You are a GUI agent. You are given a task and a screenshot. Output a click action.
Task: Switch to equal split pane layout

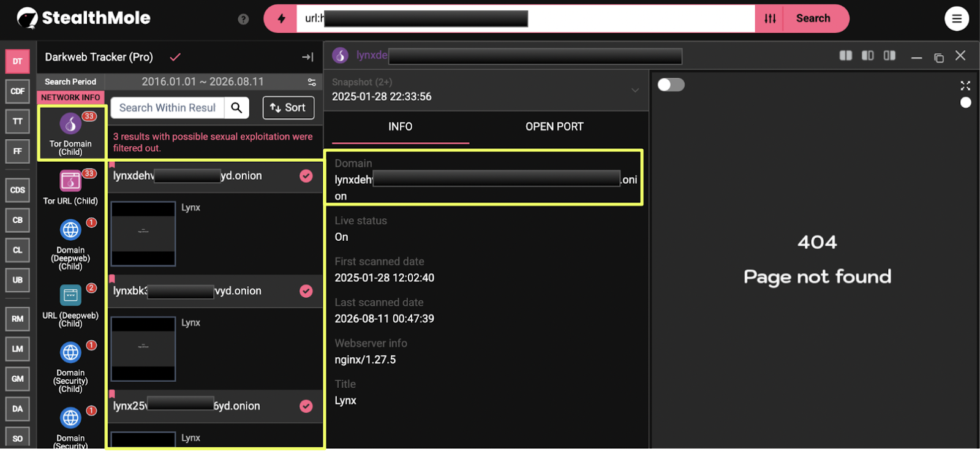[846, 56]
